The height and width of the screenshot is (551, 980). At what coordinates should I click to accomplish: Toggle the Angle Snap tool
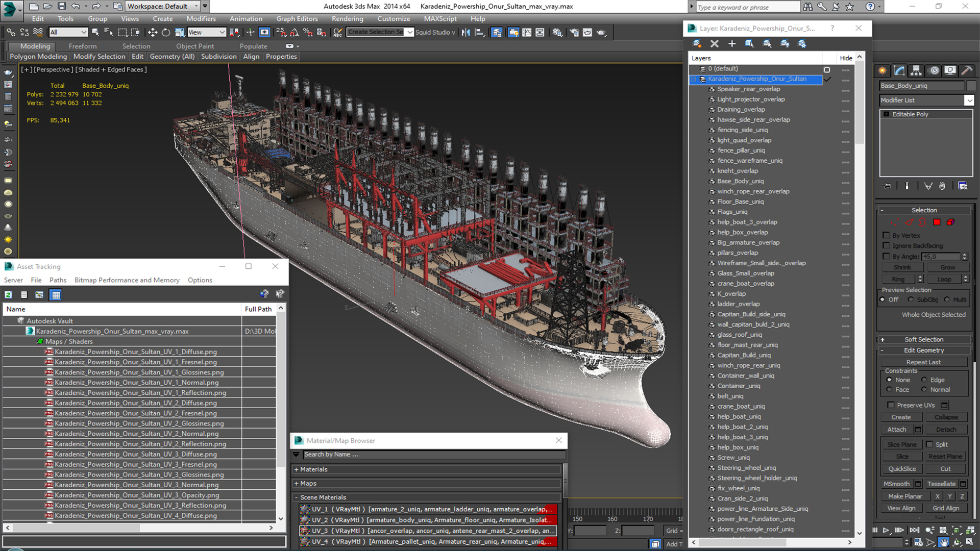tap(295, 32)
